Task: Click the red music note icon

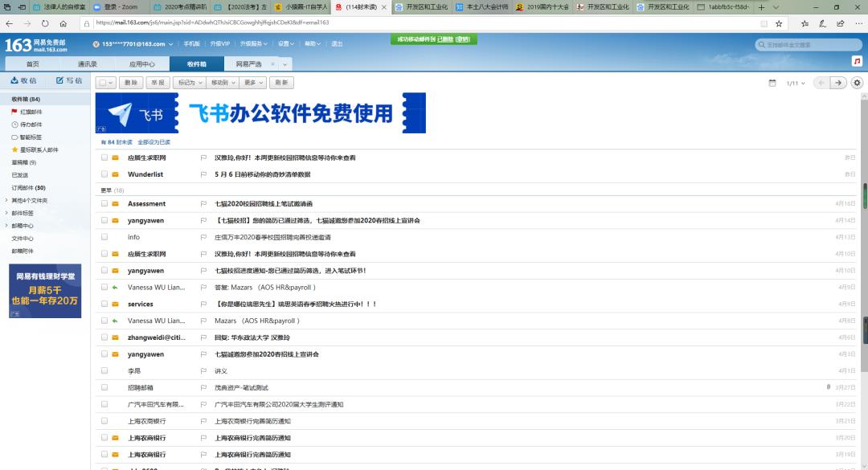Action: tap(857, 61)
